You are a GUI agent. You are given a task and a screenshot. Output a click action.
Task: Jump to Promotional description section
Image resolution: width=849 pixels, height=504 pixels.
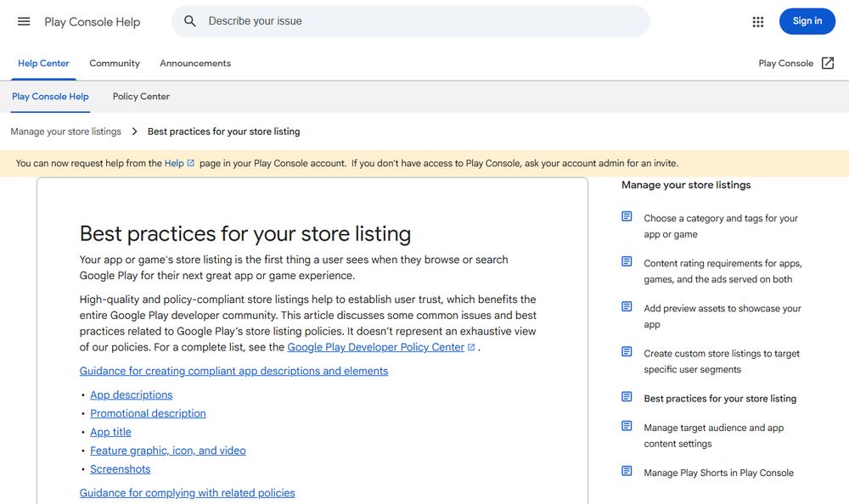(148, 413)
